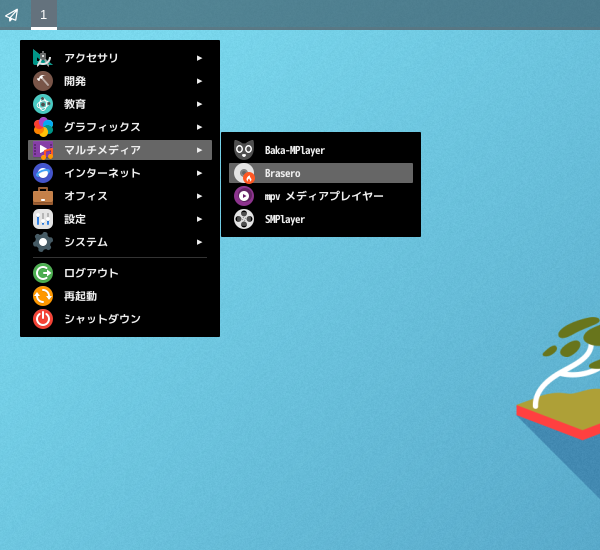This screenshot has height=550, width=600.
Task: Expand the アクセサリ submenu arrow
Action: [199, 58]
